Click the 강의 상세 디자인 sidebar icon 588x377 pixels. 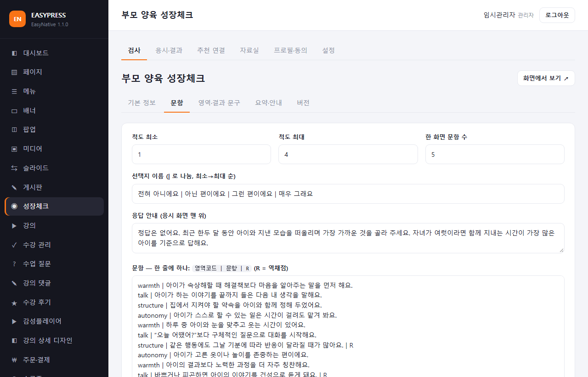[x=14, y=341]
